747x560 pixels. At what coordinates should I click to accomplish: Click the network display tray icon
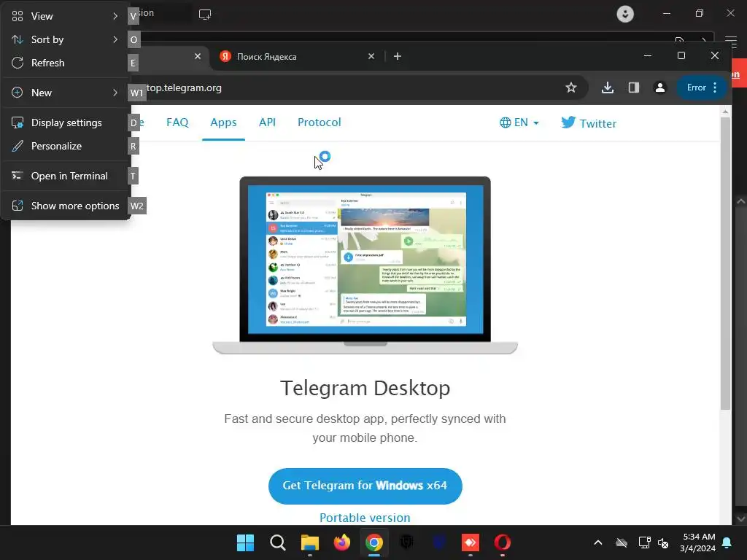point(644,542)
